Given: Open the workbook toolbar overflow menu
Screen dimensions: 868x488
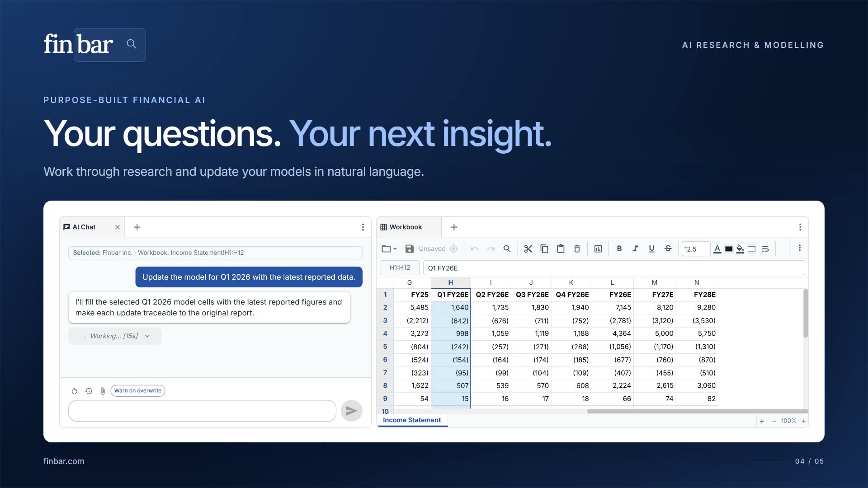Looking at the screenshot, I should [x=799, y=248].
